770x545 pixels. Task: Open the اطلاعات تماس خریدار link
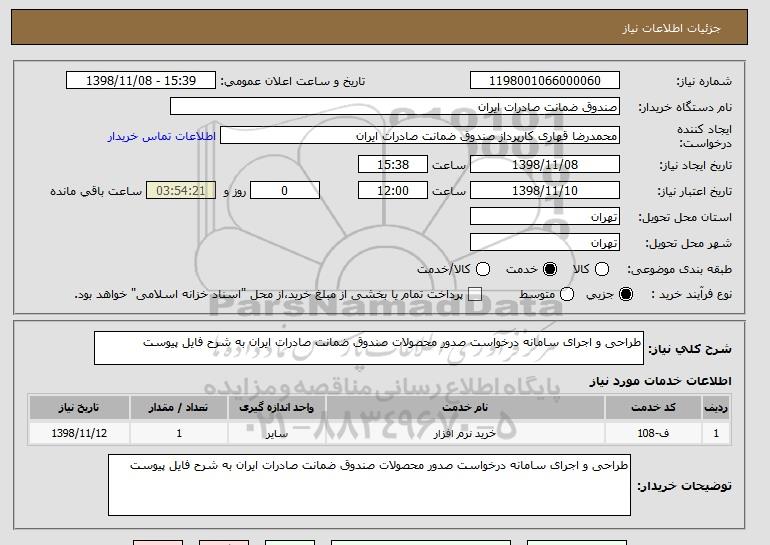(x=162, y=136)
